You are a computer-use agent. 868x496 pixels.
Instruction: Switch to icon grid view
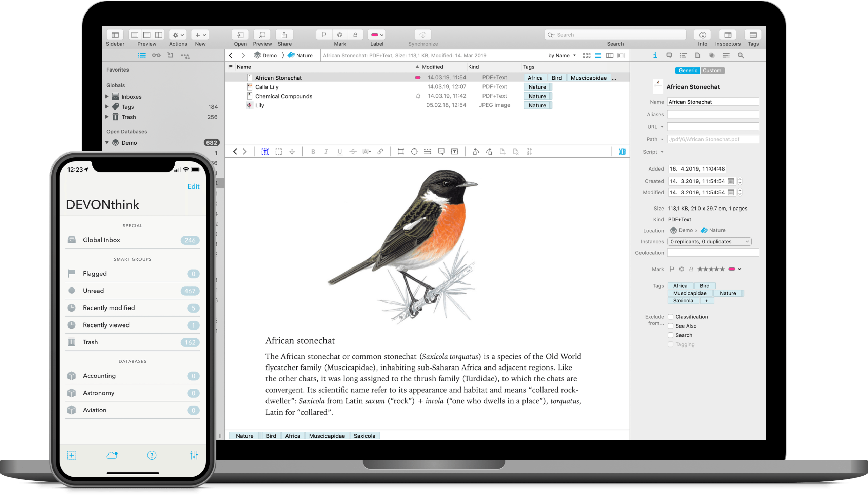[587, 55]
